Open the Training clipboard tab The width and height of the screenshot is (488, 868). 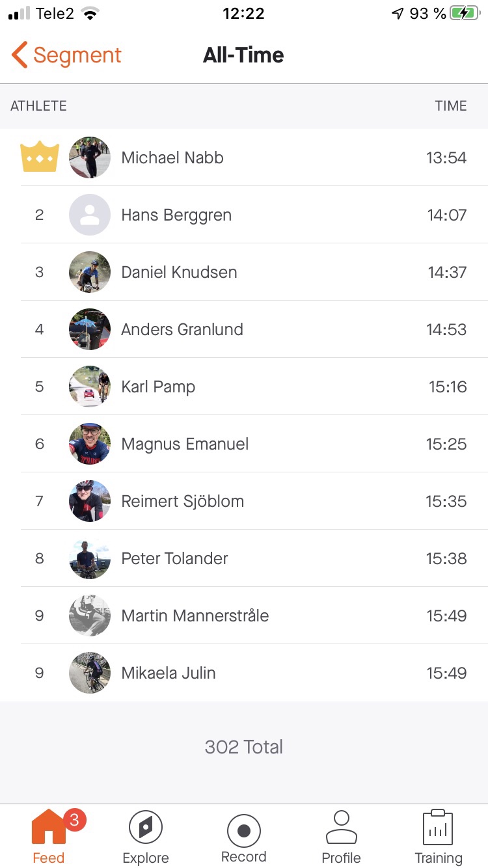(x=439, y=837)
